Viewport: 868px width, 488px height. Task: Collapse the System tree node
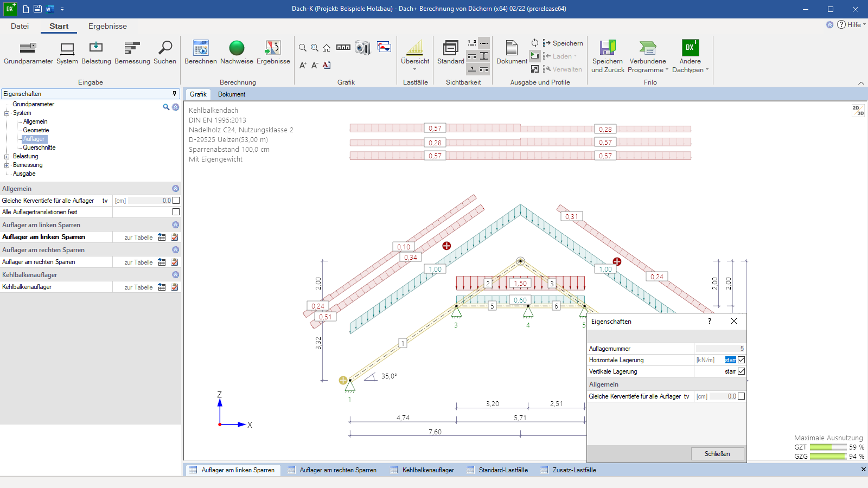[7, 113]
